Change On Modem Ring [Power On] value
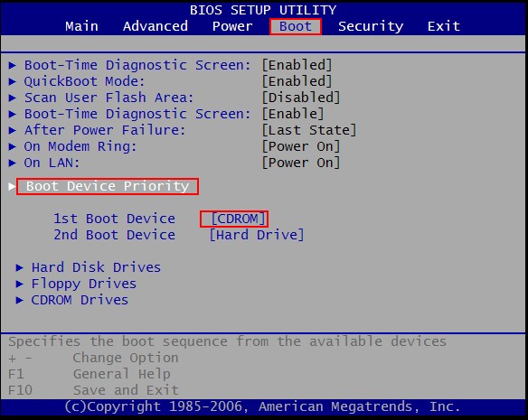This screenshot has height=420, width=528. pyautogui.click(x=301, y=146)
